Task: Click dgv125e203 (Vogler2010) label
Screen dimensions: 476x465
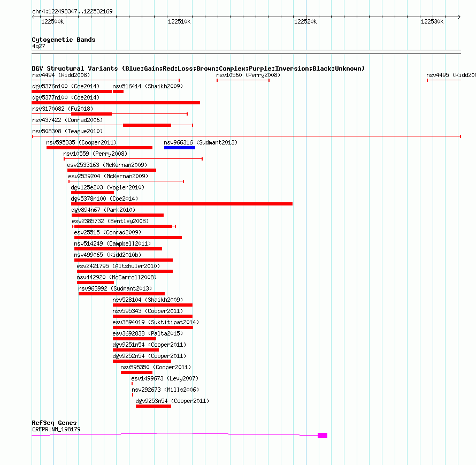Action: pyautogui.click(x=108, y=187)
